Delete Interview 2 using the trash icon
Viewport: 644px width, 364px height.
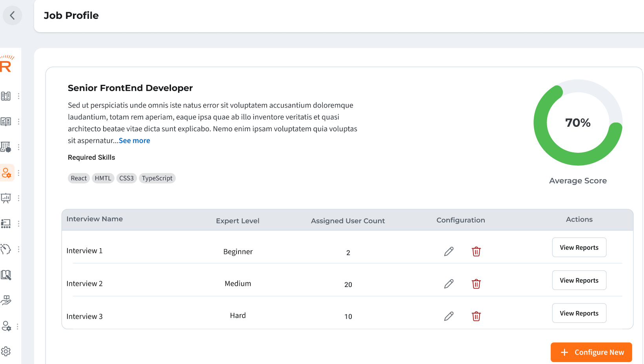[476, 284]
